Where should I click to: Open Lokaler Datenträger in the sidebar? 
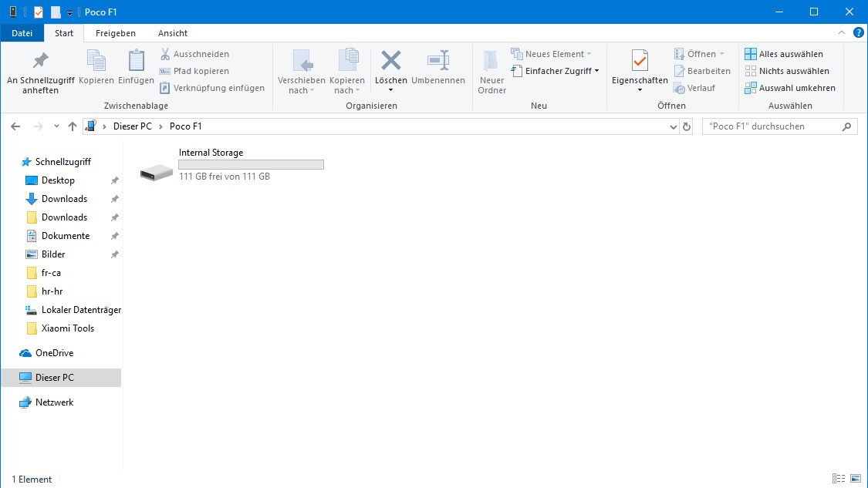(73, 310)
